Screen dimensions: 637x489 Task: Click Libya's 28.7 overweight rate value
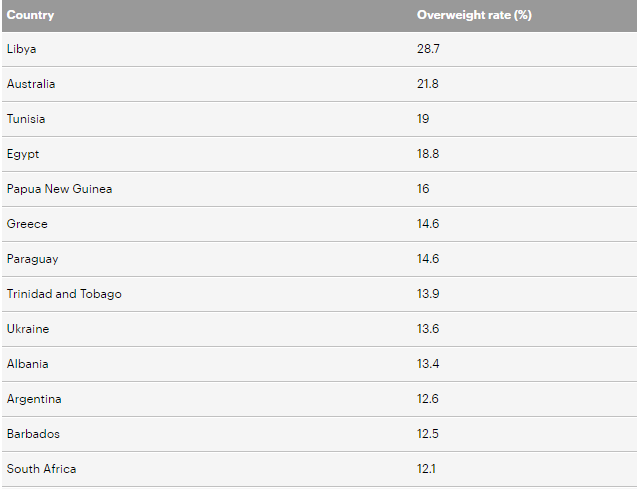(428, 49)
